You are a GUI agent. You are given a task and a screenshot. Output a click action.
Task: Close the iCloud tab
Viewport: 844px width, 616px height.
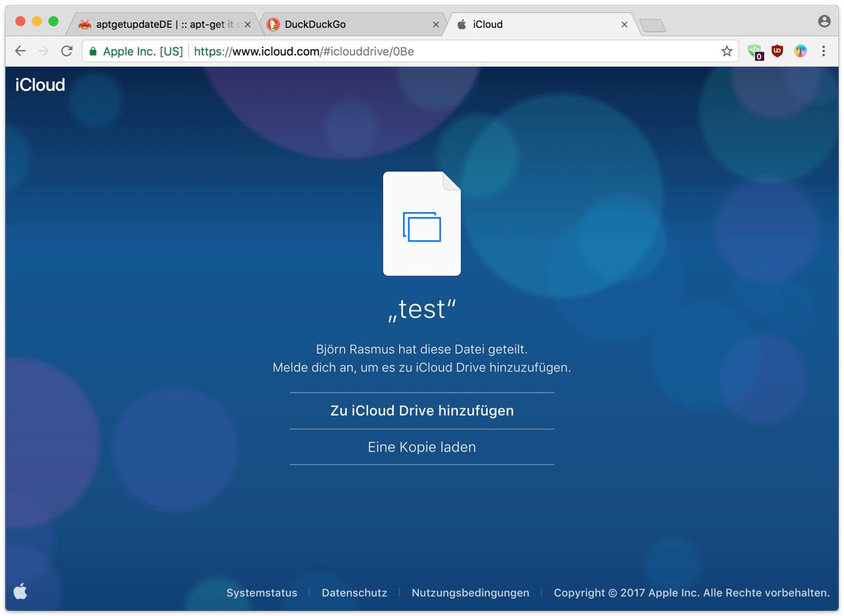[x=624, y=25]
